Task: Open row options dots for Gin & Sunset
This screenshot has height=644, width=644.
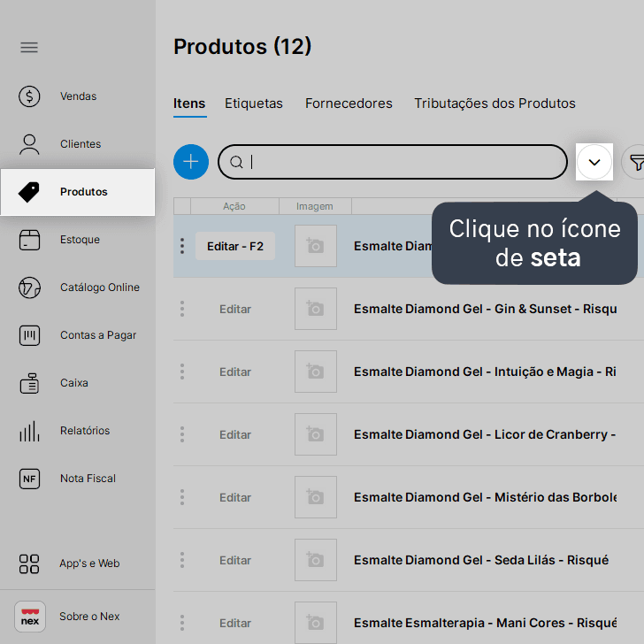Action: (182, 309)
